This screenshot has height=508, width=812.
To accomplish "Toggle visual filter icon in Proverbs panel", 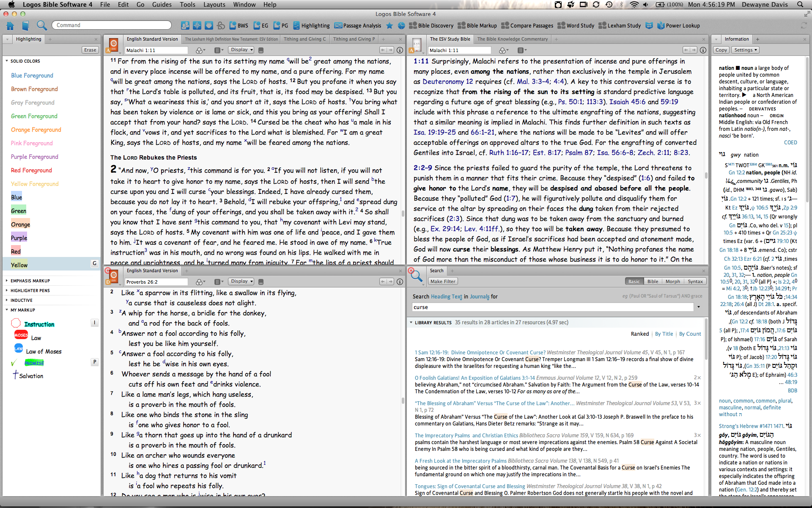I will (x=200, y=282).
